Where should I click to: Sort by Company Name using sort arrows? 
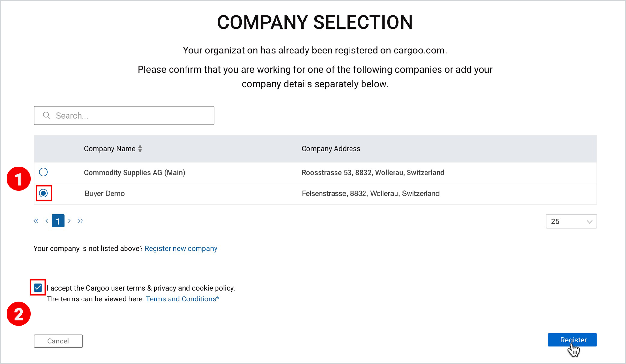pos(140,149)
